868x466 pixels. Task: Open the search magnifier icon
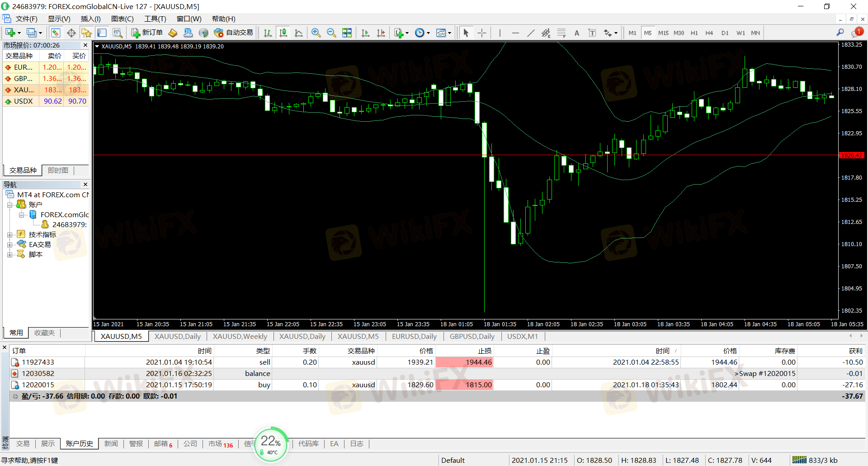pyautogui.click(x=840, y=32)
